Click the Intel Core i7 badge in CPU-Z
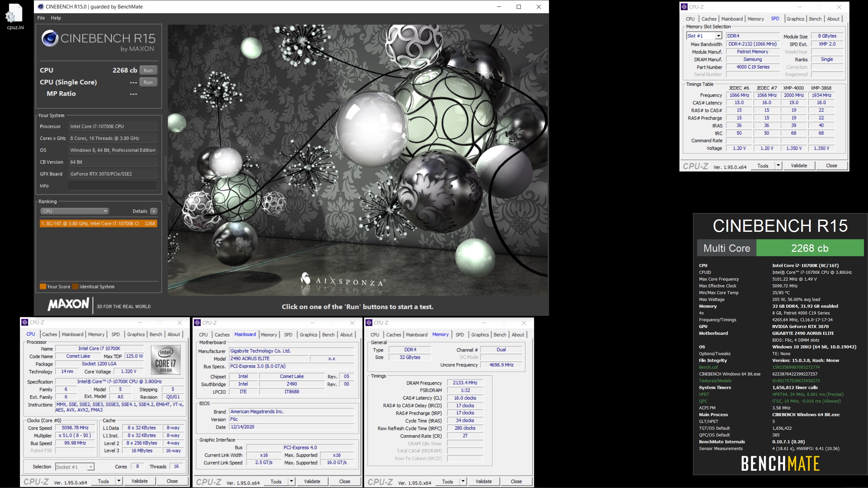This screenshot has height=488, width=868. (x=165, y=360)
